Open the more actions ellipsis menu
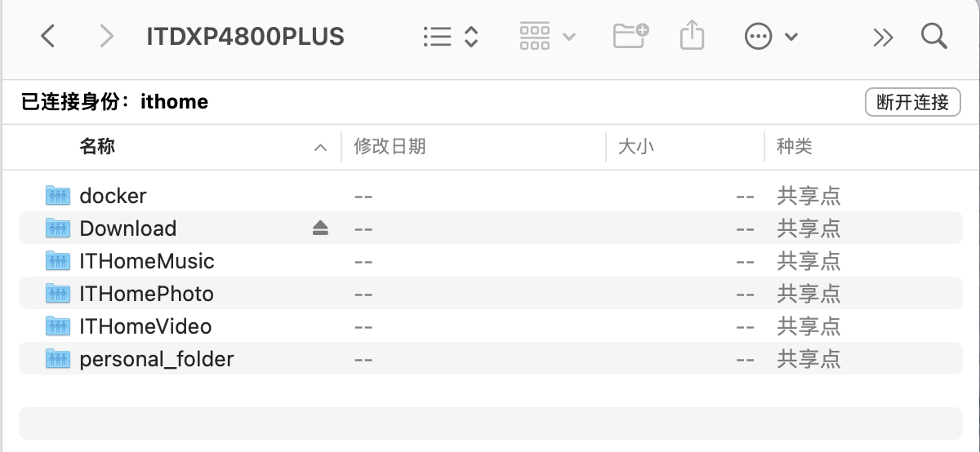 [x=771, y=37]
